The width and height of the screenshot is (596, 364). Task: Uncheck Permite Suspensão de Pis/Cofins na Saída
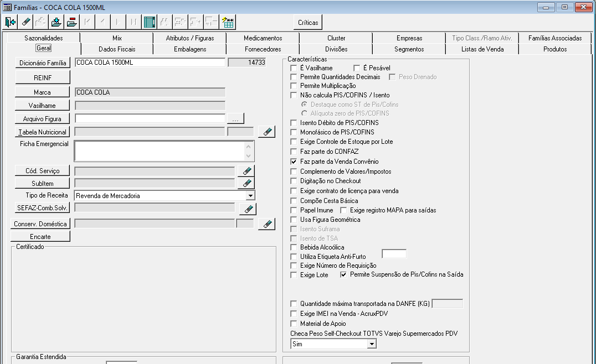coord(343,274)
